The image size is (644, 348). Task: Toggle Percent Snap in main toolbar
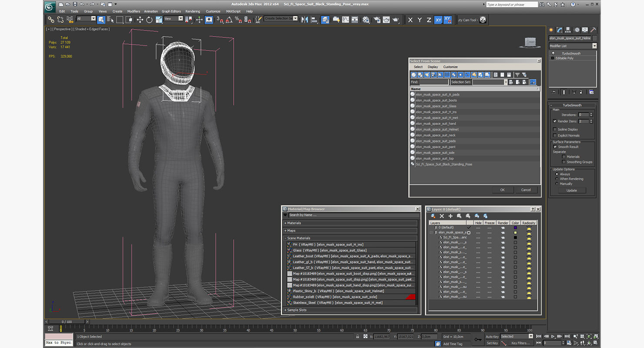coord(238,20)
